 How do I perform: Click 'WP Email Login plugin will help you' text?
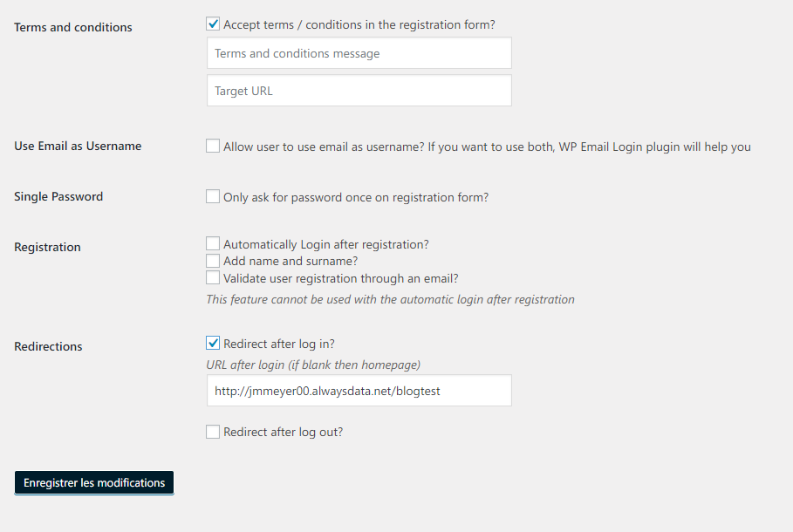(x=654, y=147)
